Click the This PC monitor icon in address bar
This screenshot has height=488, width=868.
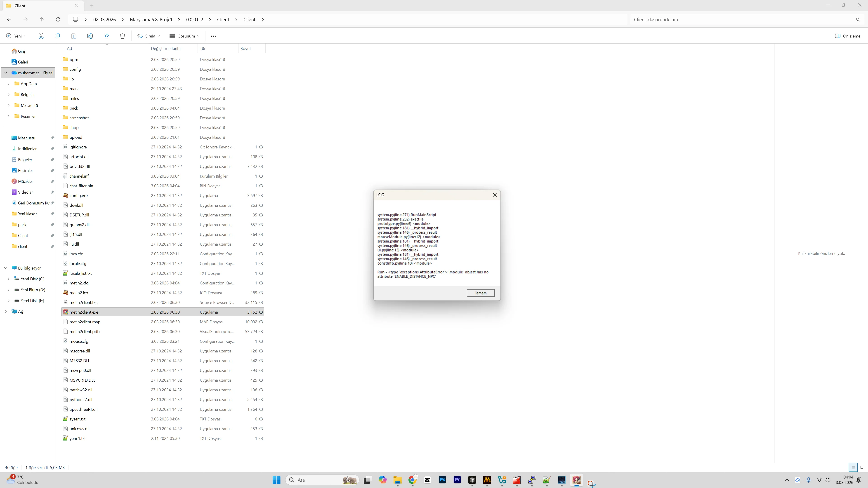pos(75,19)
